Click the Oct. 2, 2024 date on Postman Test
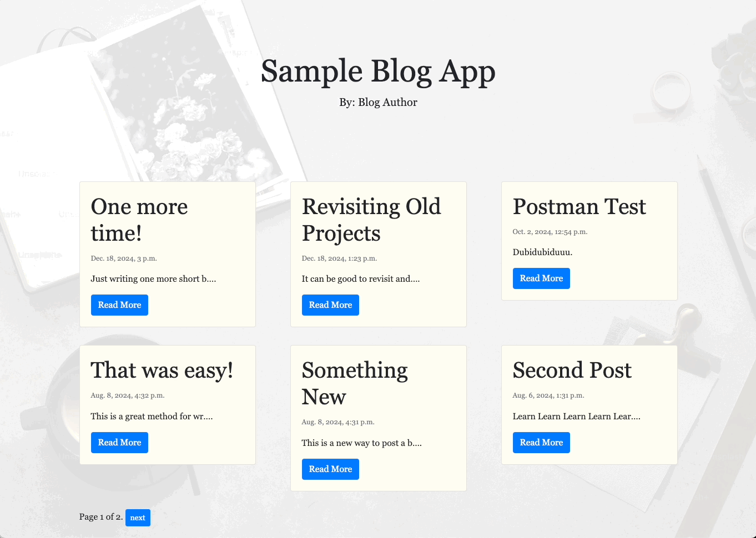The image size is (756, 538). 550,232
